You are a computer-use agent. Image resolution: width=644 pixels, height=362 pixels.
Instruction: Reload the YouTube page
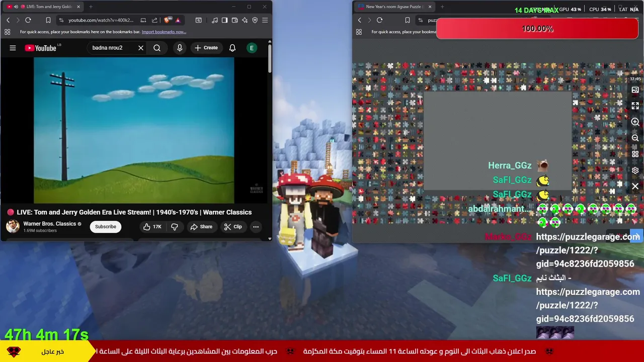coord(28,20)
